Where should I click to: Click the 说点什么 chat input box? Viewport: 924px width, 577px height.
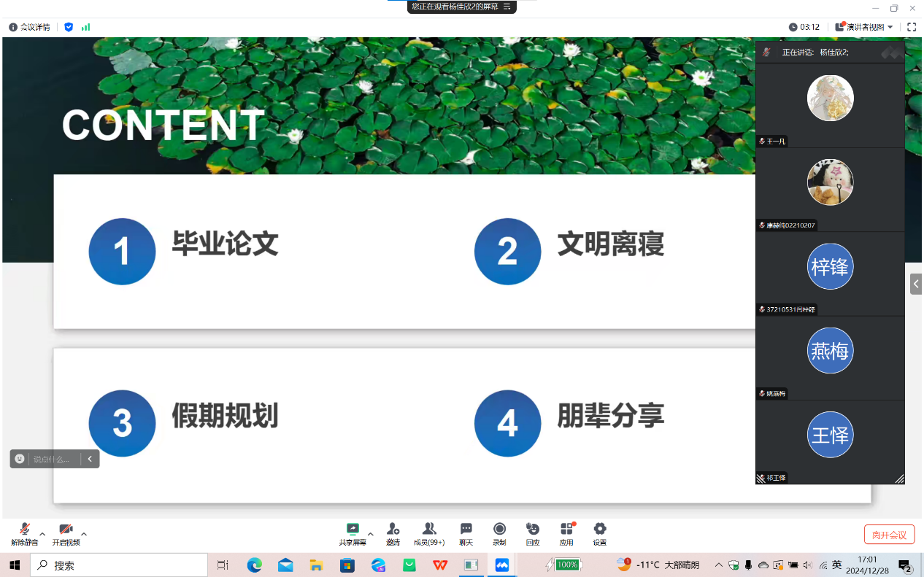[x=53, y=459]
